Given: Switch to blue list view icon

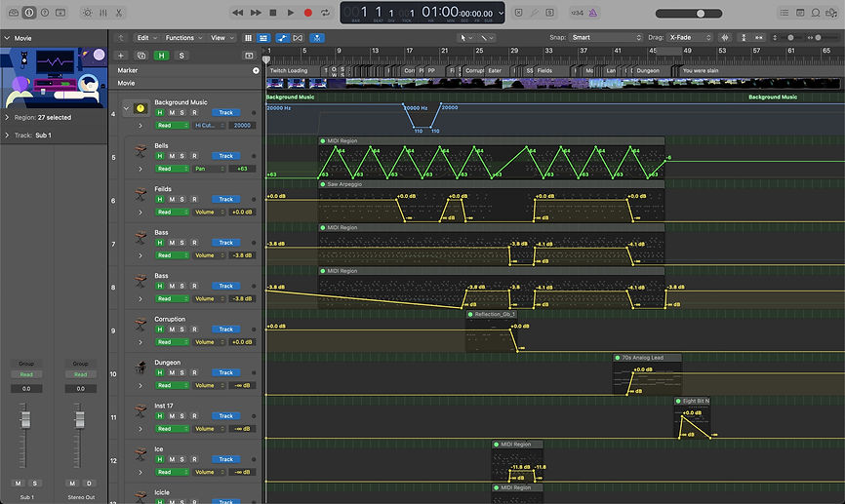Looking at the screenshot, I should [263, 38].
